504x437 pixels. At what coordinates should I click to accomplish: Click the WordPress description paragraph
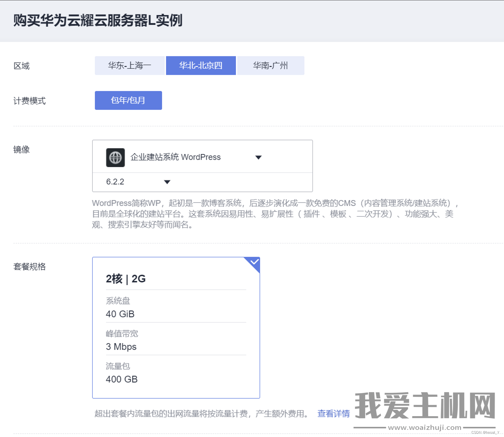coord(275,214)
